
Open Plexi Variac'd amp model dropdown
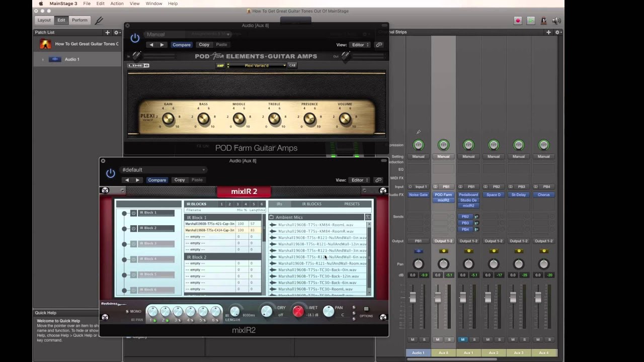tap(258, 65)
